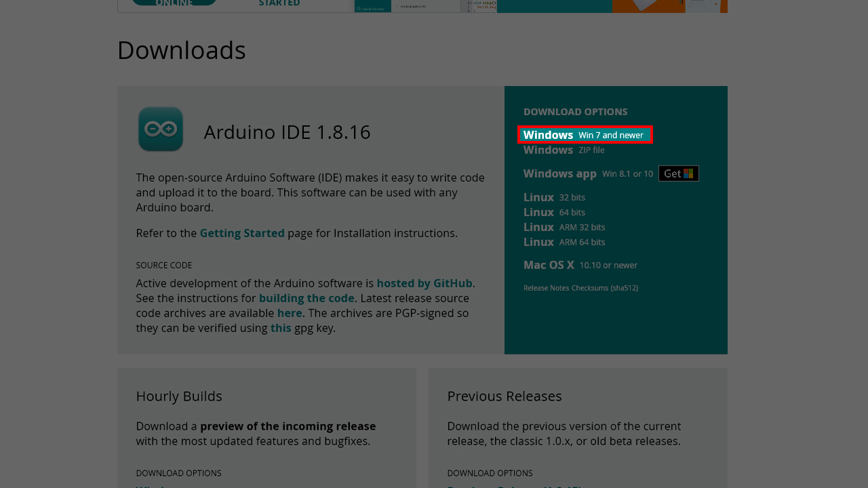Open the Release Notes link
This screenshot has height=488, width=868.
click(x=546, y=288)
